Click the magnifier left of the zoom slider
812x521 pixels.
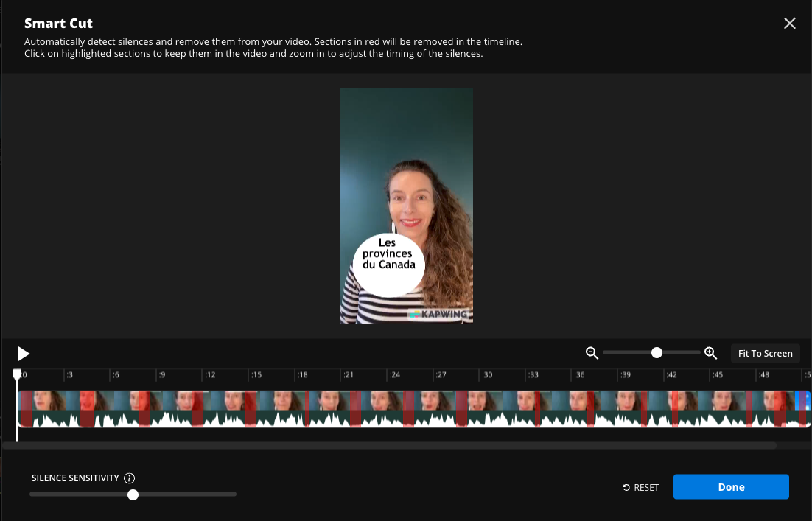pos(592,353)
